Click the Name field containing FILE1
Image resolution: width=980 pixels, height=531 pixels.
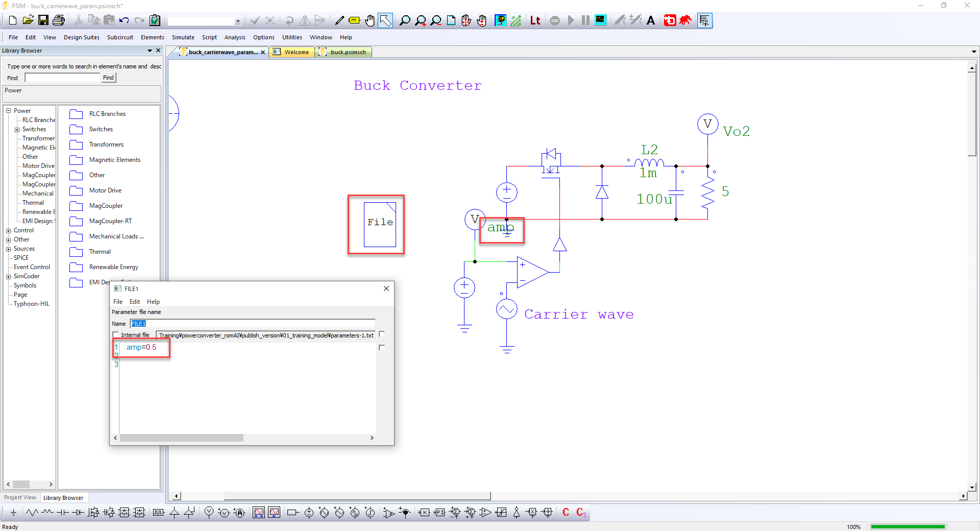tap(253, 324)
